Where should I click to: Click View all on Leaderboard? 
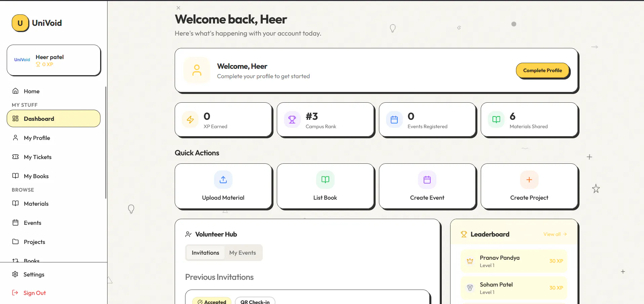(555, 234)
